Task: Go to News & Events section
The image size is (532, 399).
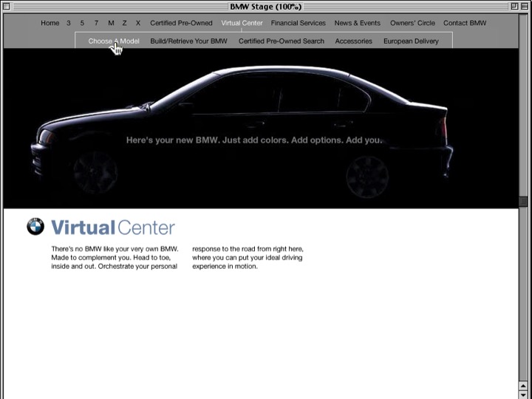Action: 357,23
